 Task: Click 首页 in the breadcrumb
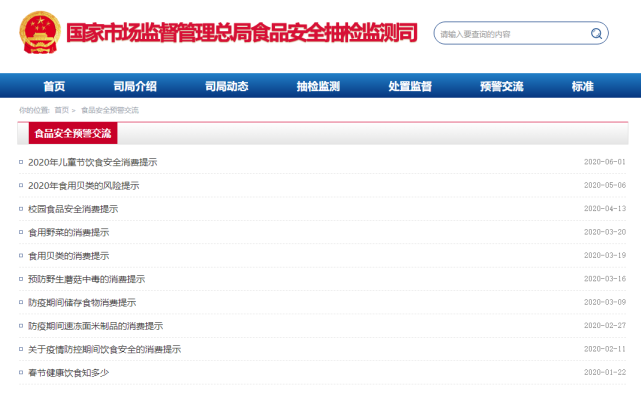[x=62, y=110]
